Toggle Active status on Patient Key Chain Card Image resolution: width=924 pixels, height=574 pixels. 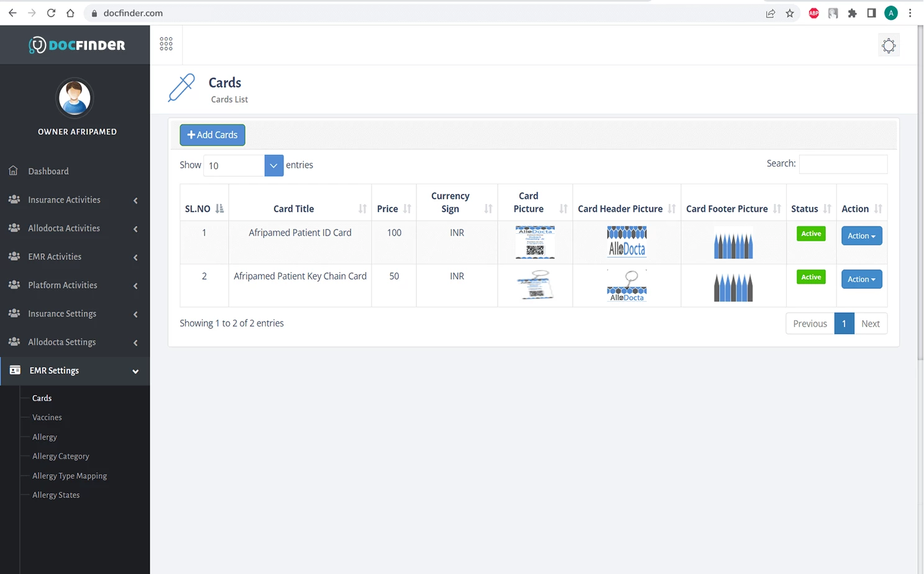(x=810, y=277)
